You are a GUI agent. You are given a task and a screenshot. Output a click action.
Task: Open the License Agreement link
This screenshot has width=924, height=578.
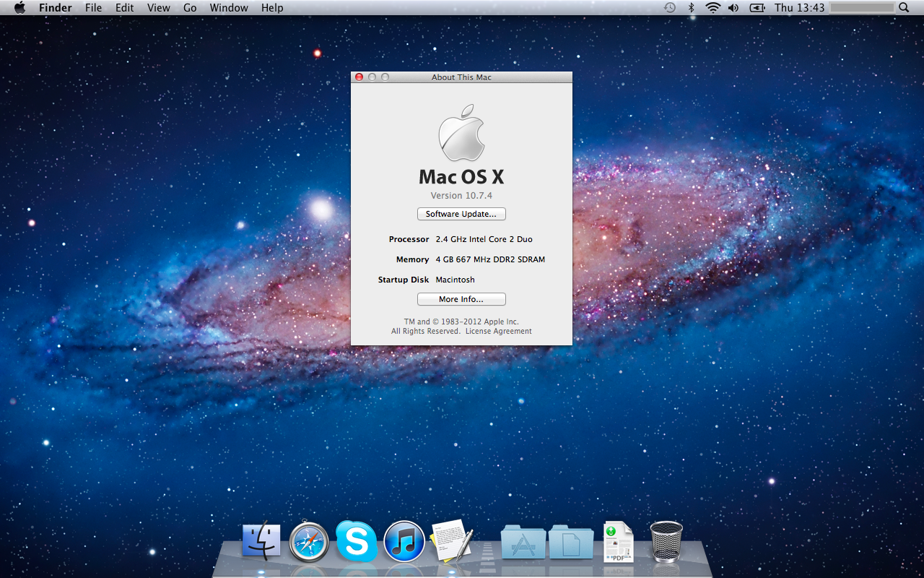coord(498,331)
